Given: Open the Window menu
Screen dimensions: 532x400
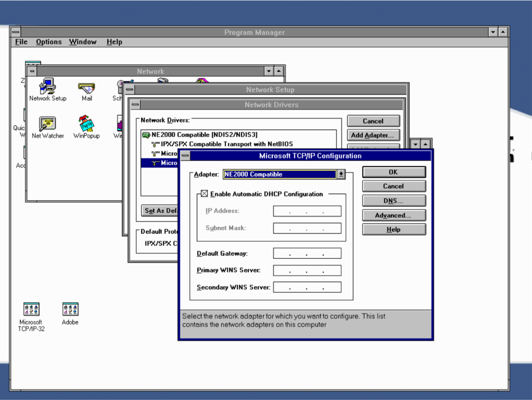Looking at the screenshot, I should coord(83,42).
